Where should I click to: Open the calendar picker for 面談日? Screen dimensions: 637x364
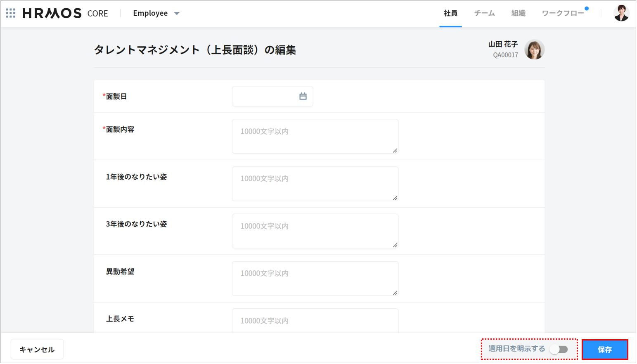[303, 96]
